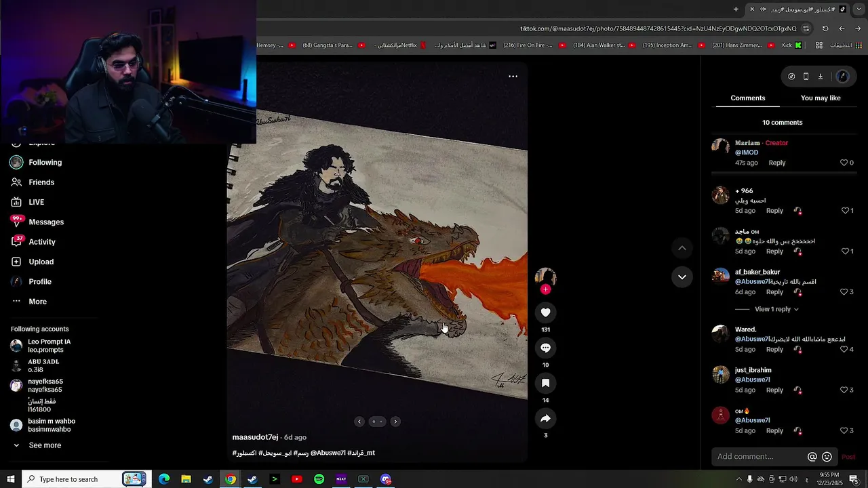Show the previous photo in the carousel
Viewport: 868px width, 488px height.
(x=359, y=422)
